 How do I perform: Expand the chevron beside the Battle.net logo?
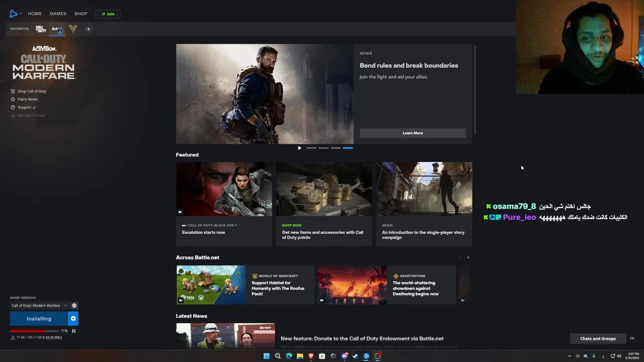21,14
